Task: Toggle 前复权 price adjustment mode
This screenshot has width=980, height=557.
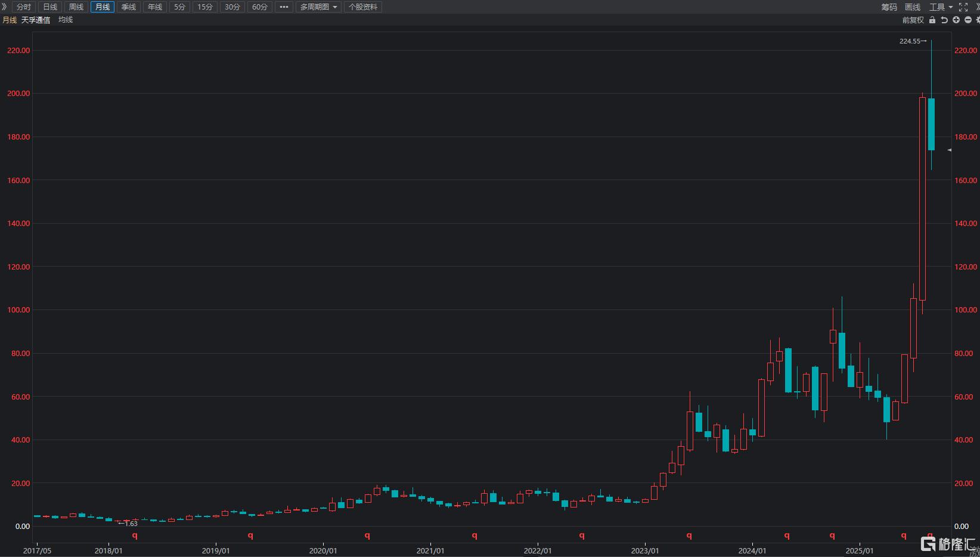Action: (913, 20)
